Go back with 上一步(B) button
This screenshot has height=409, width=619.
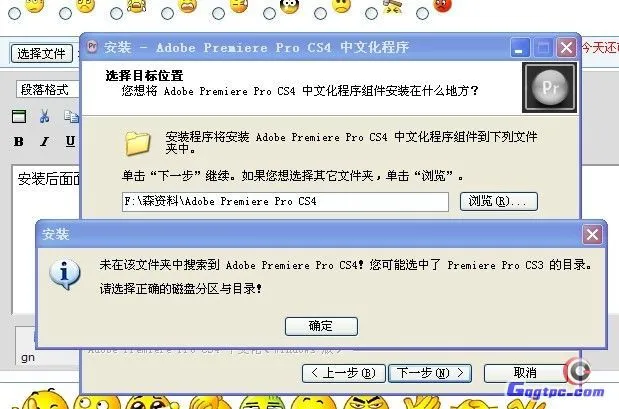(343, 373)
